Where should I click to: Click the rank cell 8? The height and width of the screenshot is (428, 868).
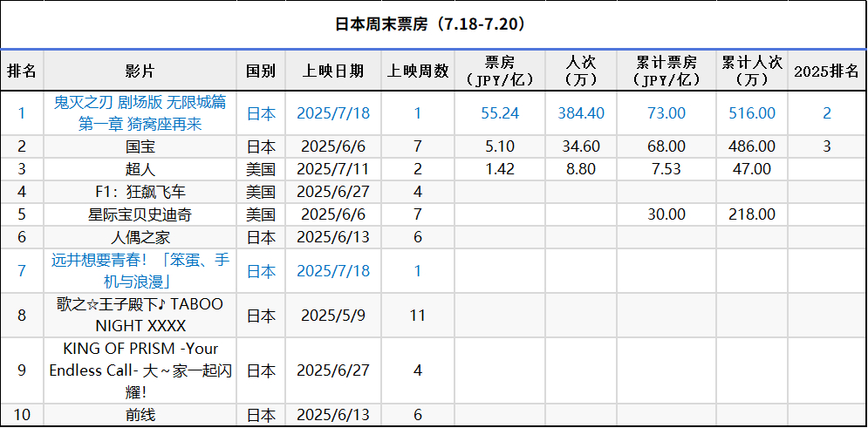pos(22,316)
